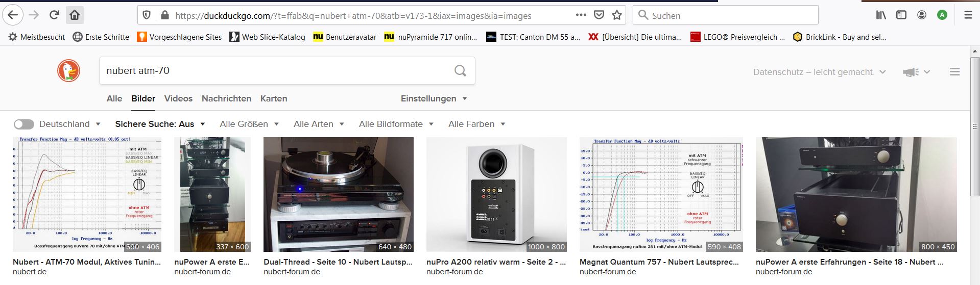Click the DuckDuckGo duck logo
Image resolution: width=980 pixels, height=285 pixels.
[68, 71]
